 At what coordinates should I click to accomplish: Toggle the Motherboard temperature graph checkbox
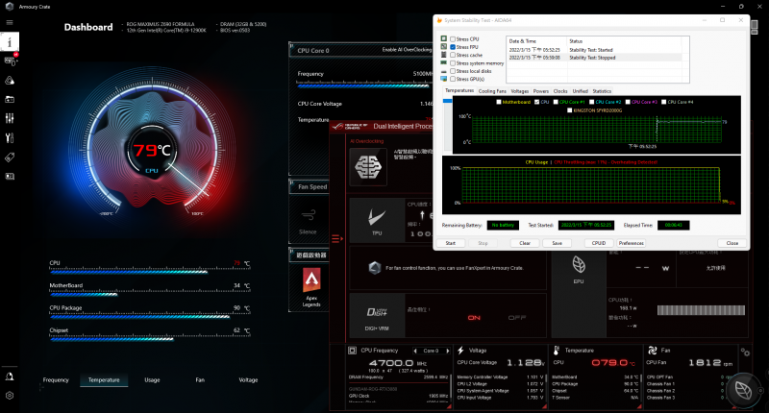pos(500,101)
